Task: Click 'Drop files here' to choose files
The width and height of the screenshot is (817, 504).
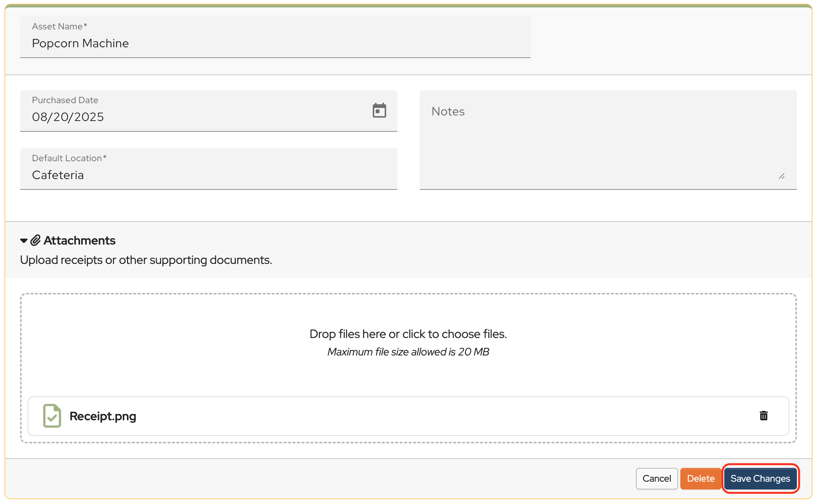Action: 408,334
